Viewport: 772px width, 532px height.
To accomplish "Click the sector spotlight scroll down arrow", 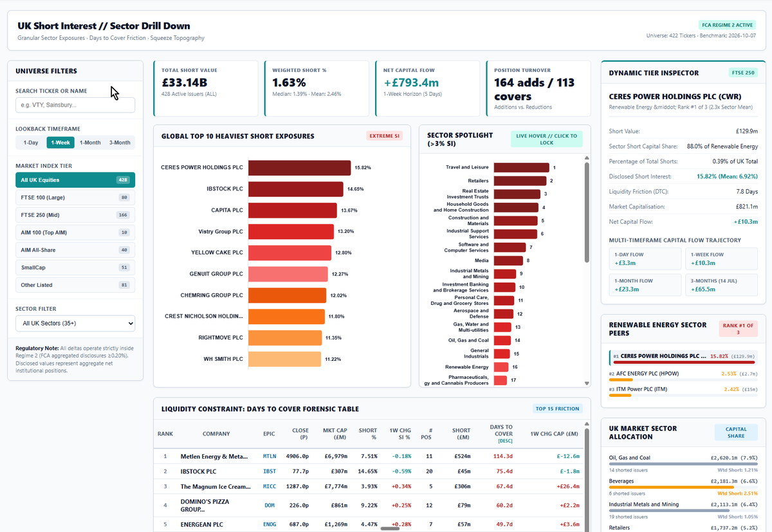I will tap(586, 383).
